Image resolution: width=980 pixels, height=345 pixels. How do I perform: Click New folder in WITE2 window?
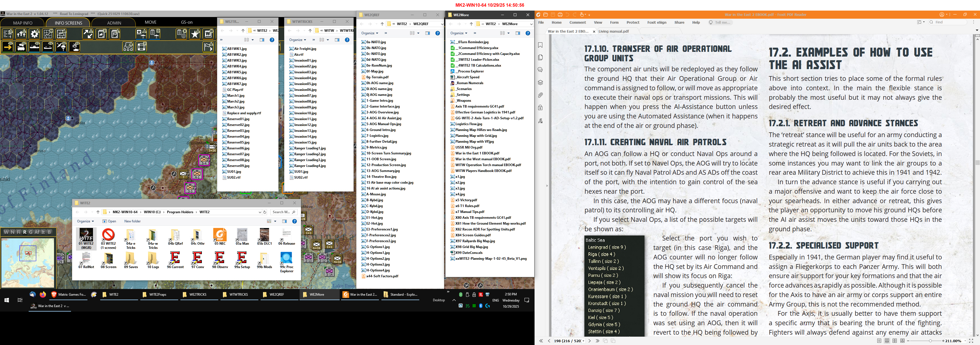[133, 221]
